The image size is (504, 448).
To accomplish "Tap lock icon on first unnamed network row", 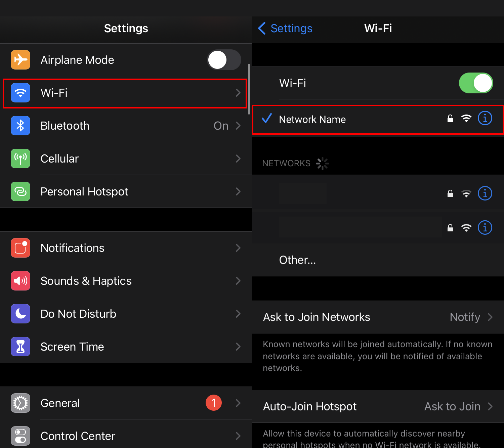I will 450,193.
